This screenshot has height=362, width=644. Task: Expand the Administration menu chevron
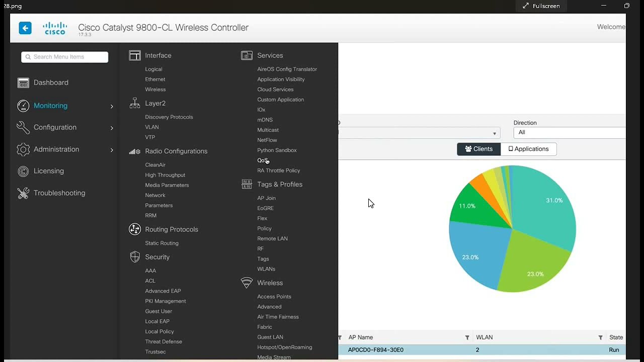(112, 150)
